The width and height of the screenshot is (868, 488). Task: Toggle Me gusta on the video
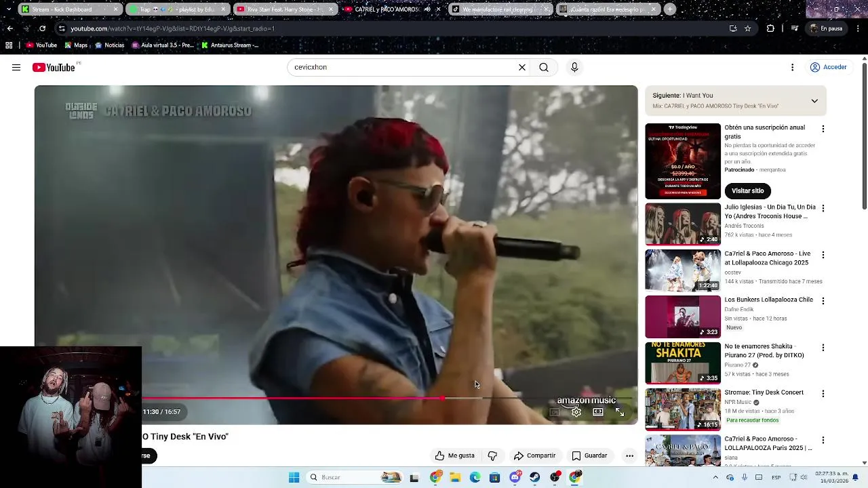pyautogui.click(x=454, y=455)
